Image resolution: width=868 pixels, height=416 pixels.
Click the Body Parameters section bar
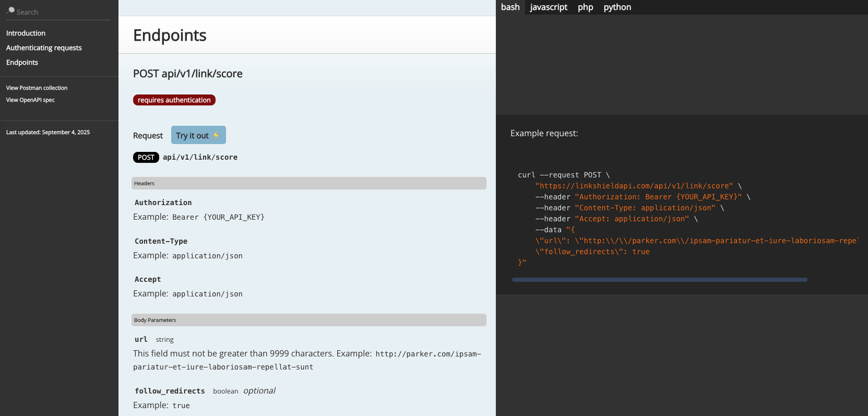point(308,320)
